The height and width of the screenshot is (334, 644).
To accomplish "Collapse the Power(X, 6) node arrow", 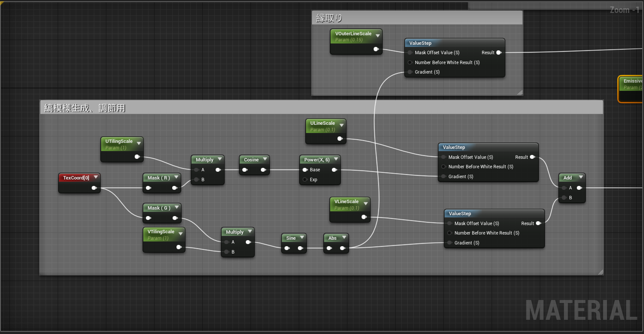I will pos(336,159).
